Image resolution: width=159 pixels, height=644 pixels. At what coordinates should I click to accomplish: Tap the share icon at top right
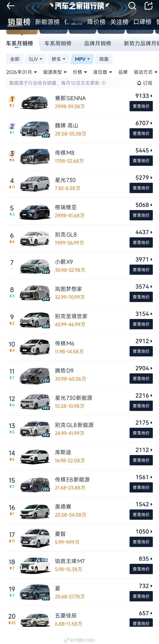[149, 6]
